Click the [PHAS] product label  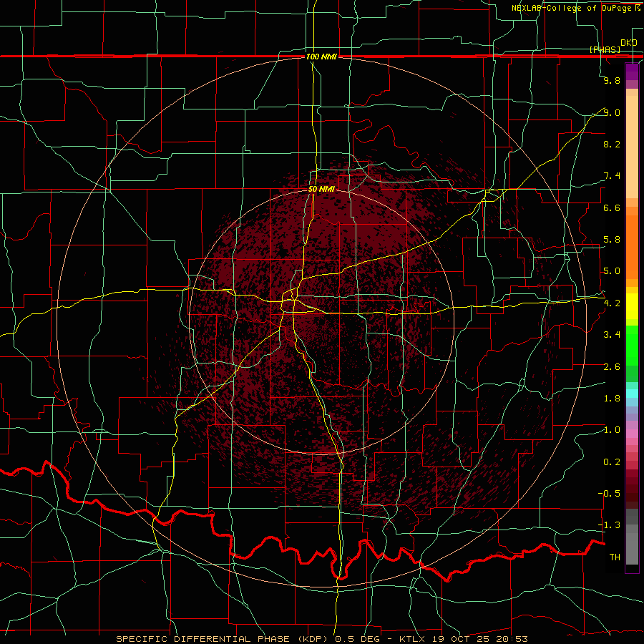coord(605,49)
